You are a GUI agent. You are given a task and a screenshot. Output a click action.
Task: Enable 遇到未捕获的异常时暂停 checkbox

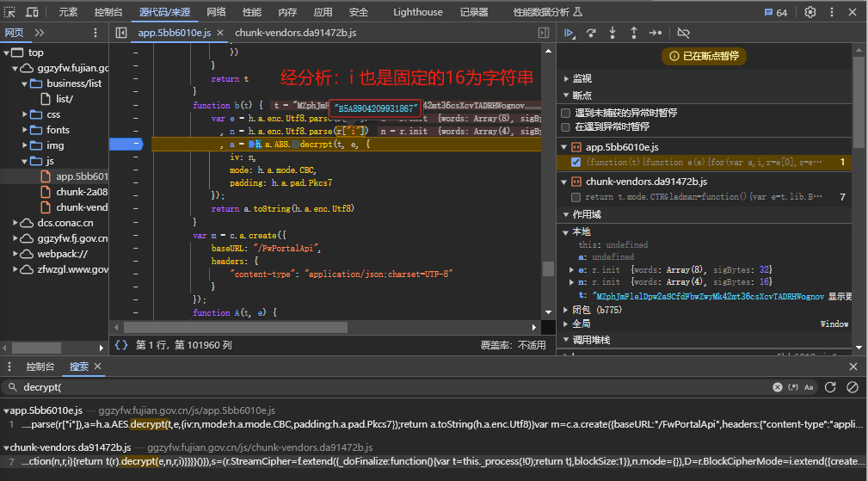(565, 113)
